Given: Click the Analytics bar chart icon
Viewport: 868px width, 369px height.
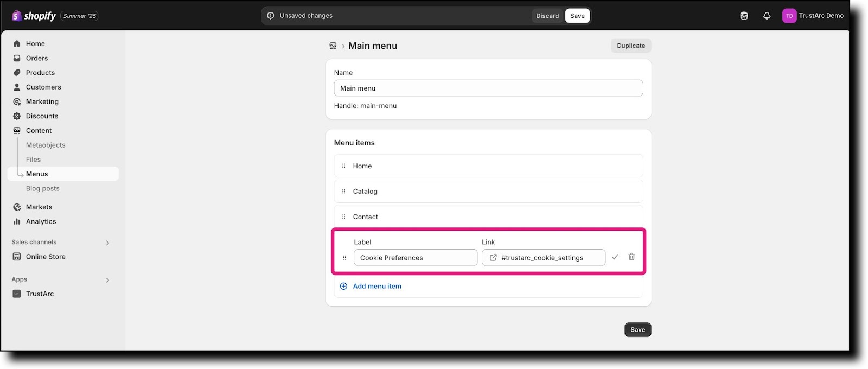Looking at the screenshot, I should (x=17, y=221).
